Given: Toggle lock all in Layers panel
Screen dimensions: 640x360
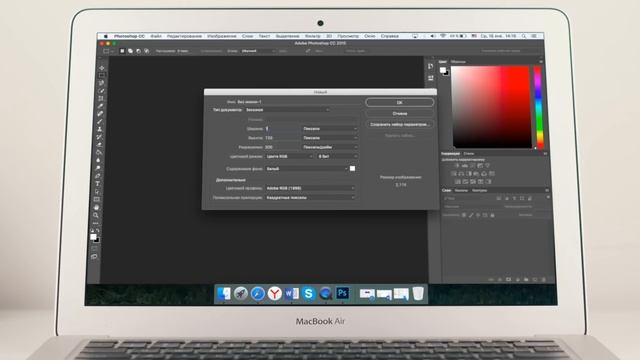Looking at the screenshot, I should [x=492, y=215].
